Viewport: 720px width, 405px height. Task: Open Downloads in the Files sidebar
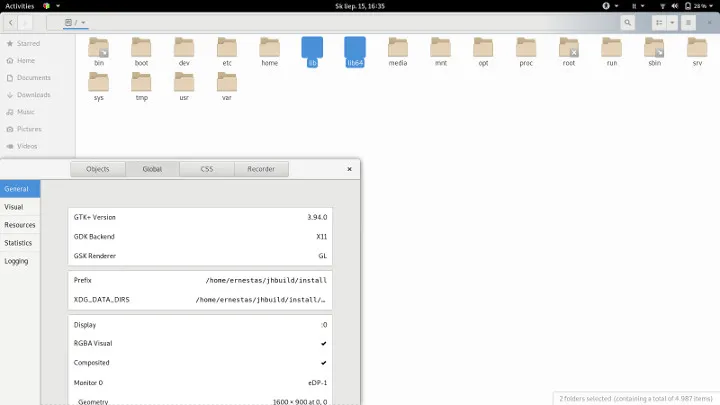pos(33,94)
